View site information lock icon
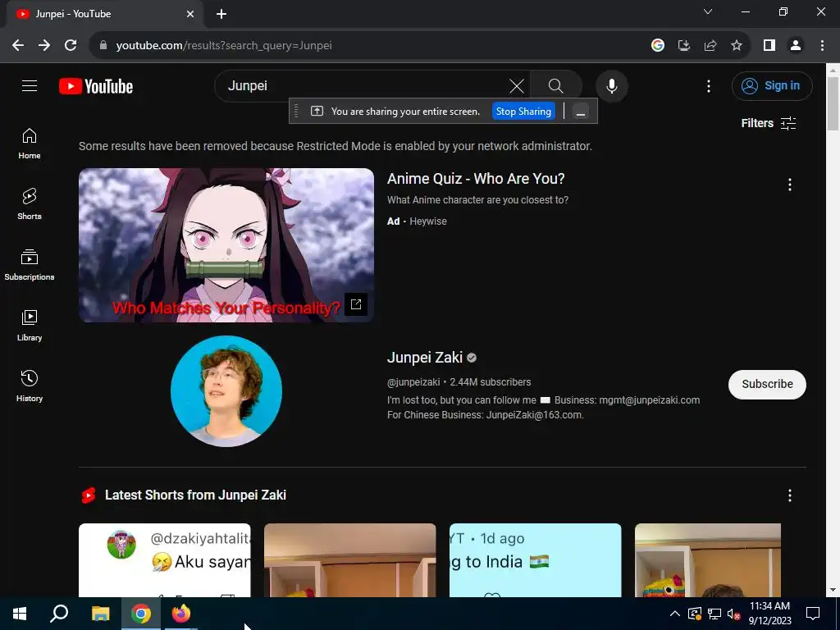Image resolution: width=840 pixels, height=630 pixels. click(x=103, y=46)
